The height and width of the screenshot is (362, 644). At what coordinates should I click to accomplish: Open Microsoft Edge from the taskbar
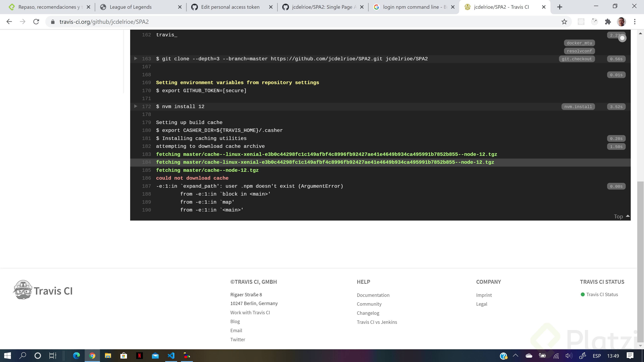click(76, 355)
